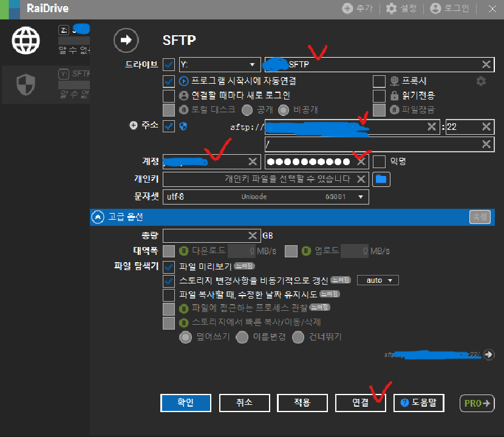Open proxy settings gear icon
The width and height of the screenshot is (504, 437).
click(481, 81)
